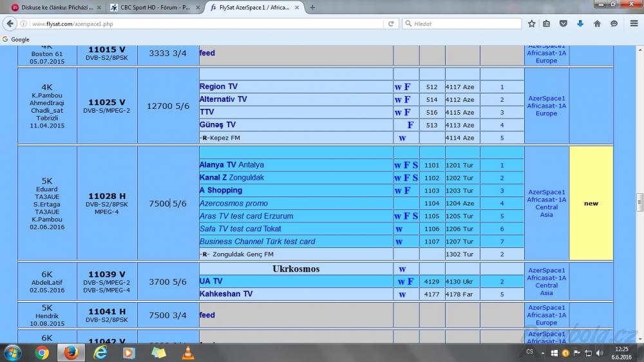Screen dimensions: 644x362
Task: Click the address bar URL field
Action: tap(205, 24)
